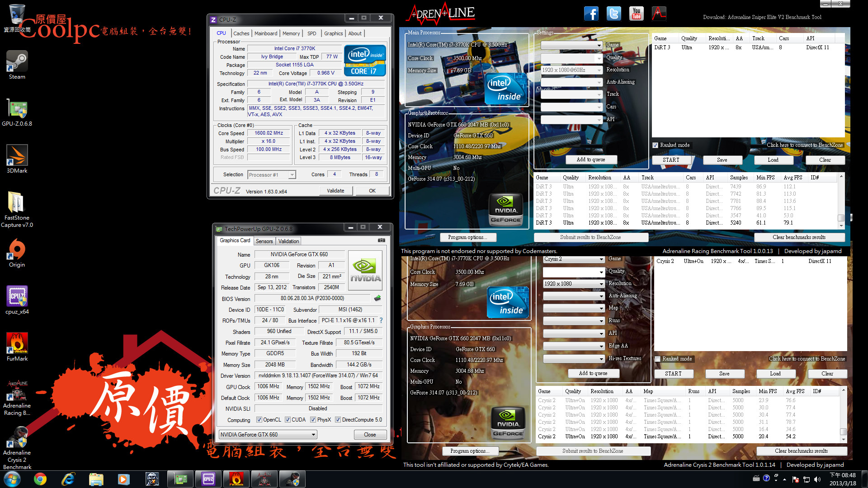The image size is (868, 488).
Task: Open the Steam desktop shortcut
Action: click(17, 65)
